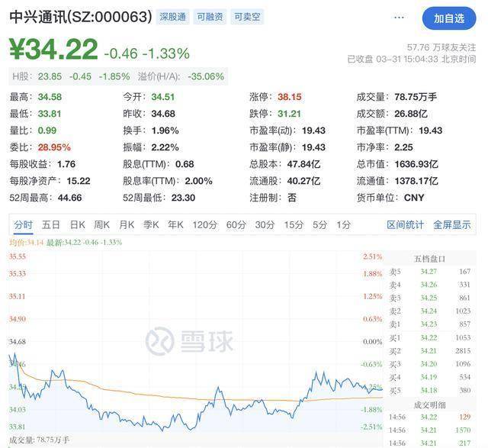Viewport: 488px width, 448px height.
Task: Click the 最高 value 34.58
Action: coord(50,97)
